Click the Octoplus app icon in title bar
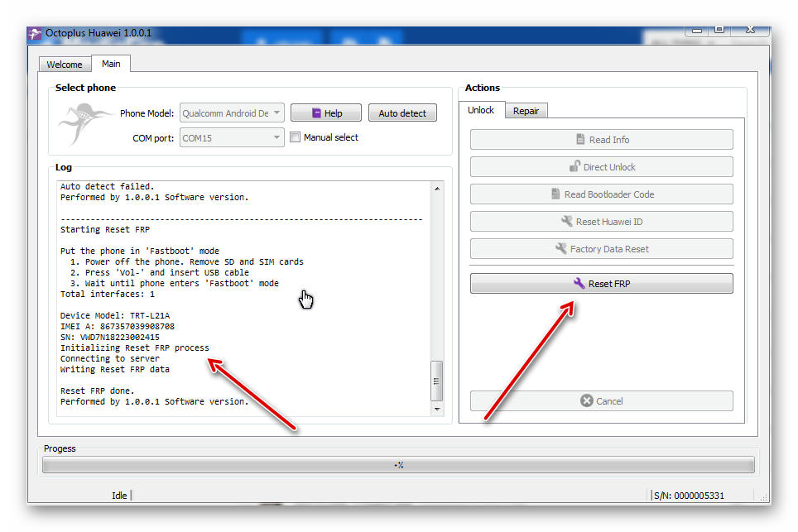The height and width of the screenshot is (532, 798). point(35,34)
